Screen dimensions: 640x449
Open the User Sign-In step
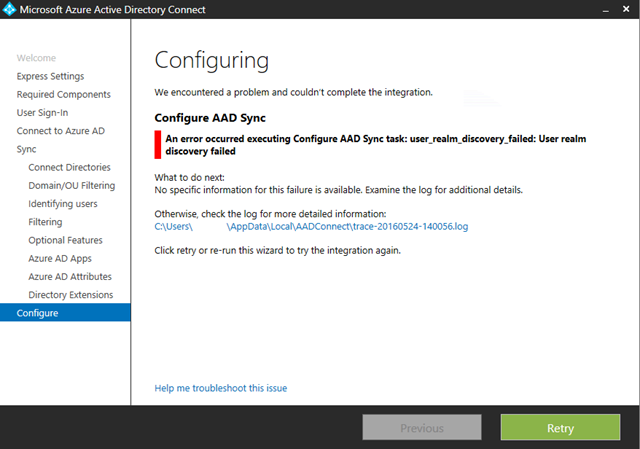(42, 113)
